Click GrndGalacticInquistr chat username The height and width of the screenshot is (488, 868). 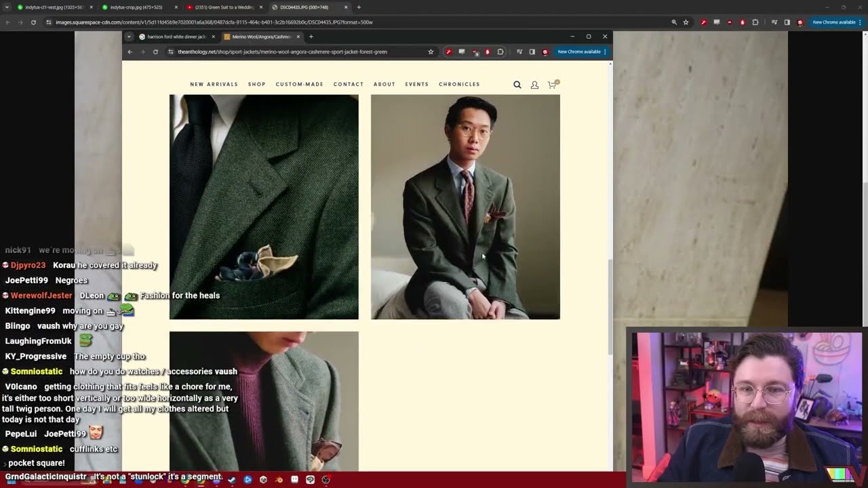(x=45, y=477)
